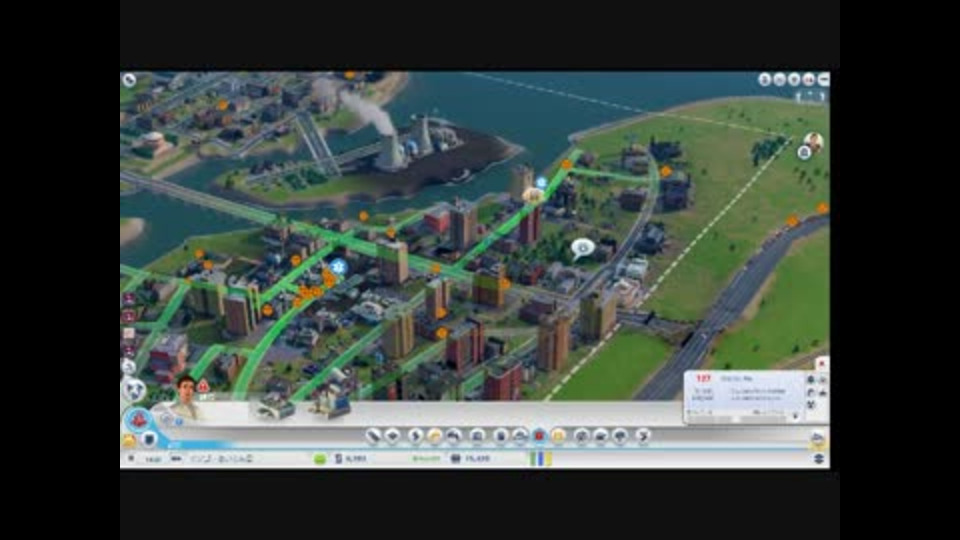Open the Government buildings menu

coord(477,436)
